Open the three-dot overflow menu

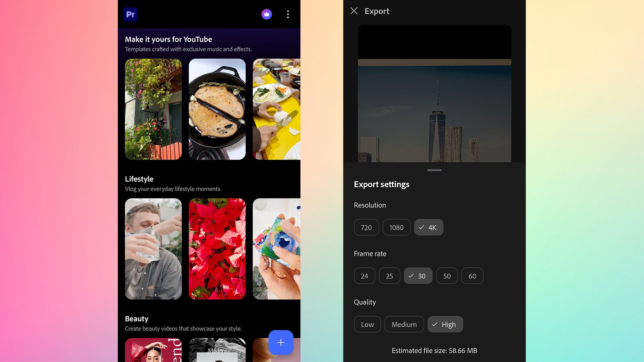point(288,14)
